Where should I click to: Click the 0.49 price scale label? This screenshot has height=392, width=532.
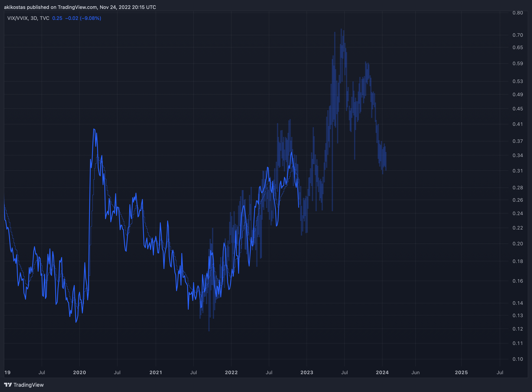(x=518, y=94)
